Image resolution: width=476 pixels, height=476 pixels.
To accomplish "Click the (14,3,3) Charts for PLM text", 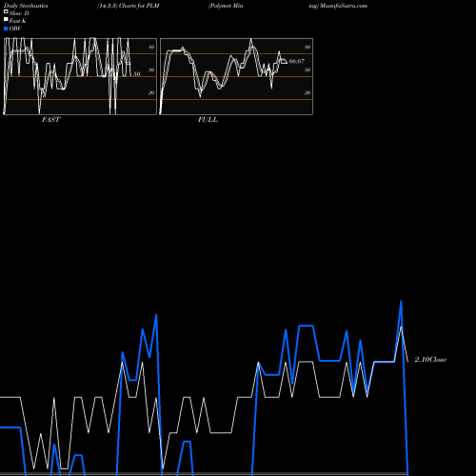I will (129, 6).
